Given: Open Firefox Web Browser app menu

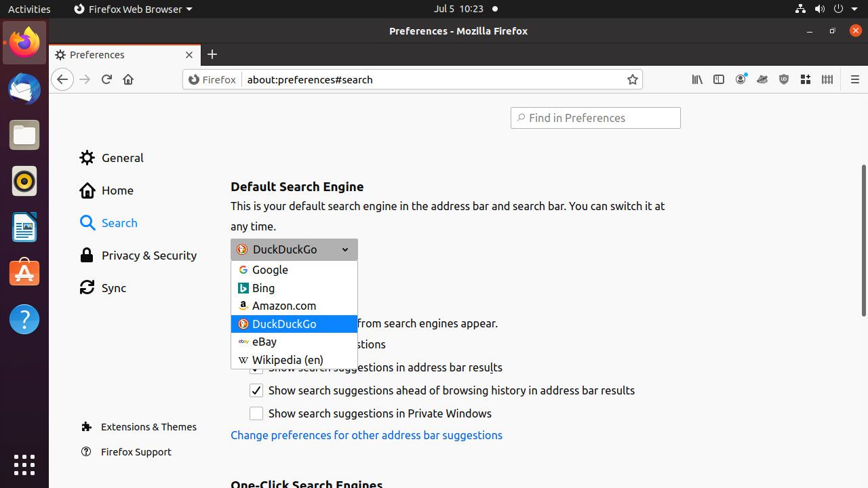Looking at the screenshot, I should (133, 9).
